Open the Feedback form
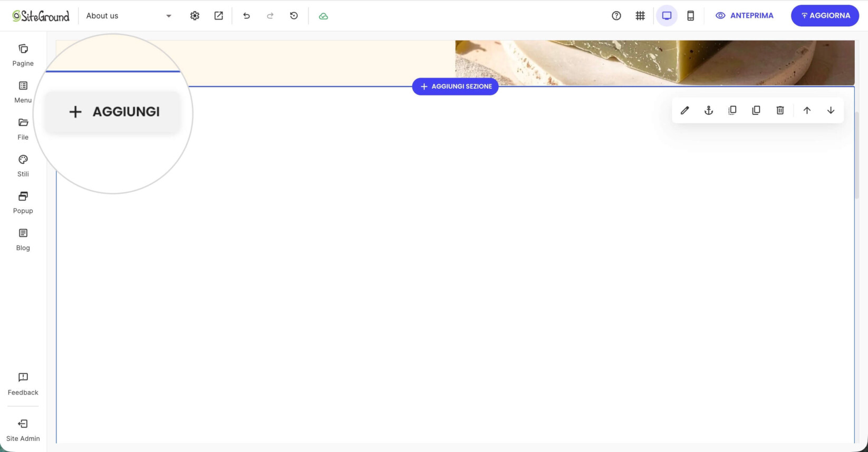The width and height of the screenshot is (868, 452). coord(23,384)
